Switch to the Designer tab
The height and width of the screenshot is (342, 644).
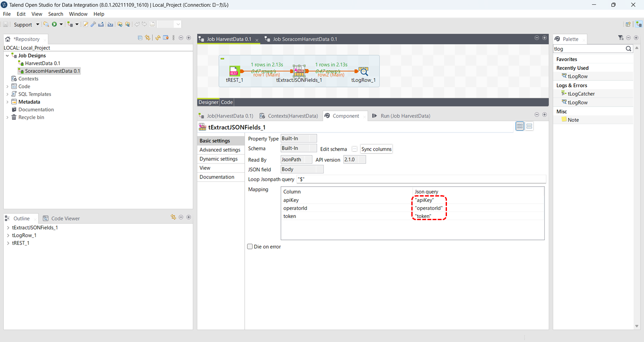[x=208, y=102]
